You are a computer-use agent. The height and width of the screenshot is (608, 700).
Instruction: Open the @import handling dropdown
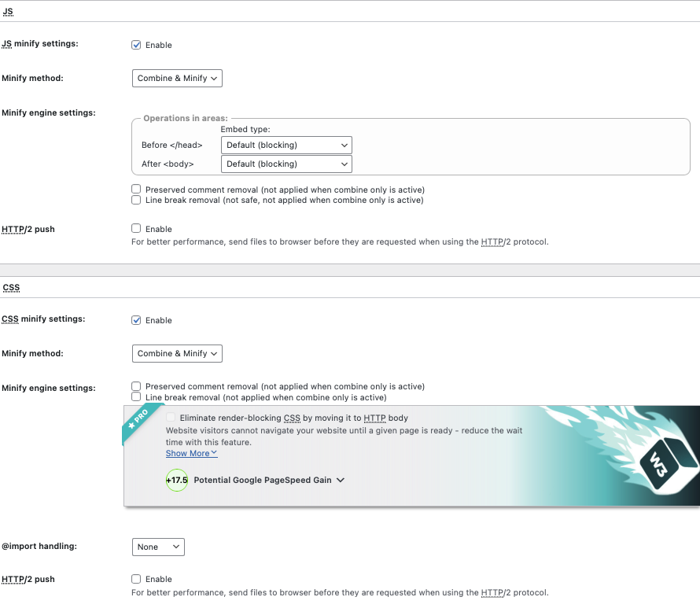click(x=158, y=547)
